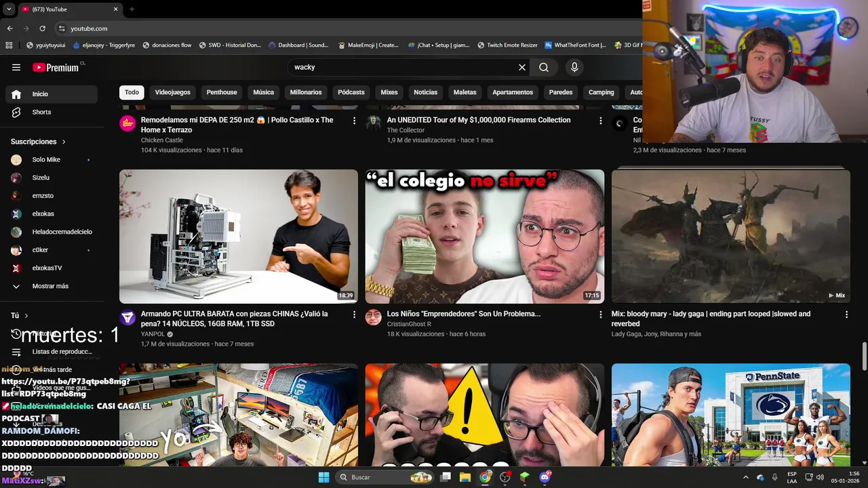Image resolution: width=868 pixels, height=488 pixels.
Task: Play the Armando PC ULTRA BARATA video thumbnail
Action: (238, 237)
